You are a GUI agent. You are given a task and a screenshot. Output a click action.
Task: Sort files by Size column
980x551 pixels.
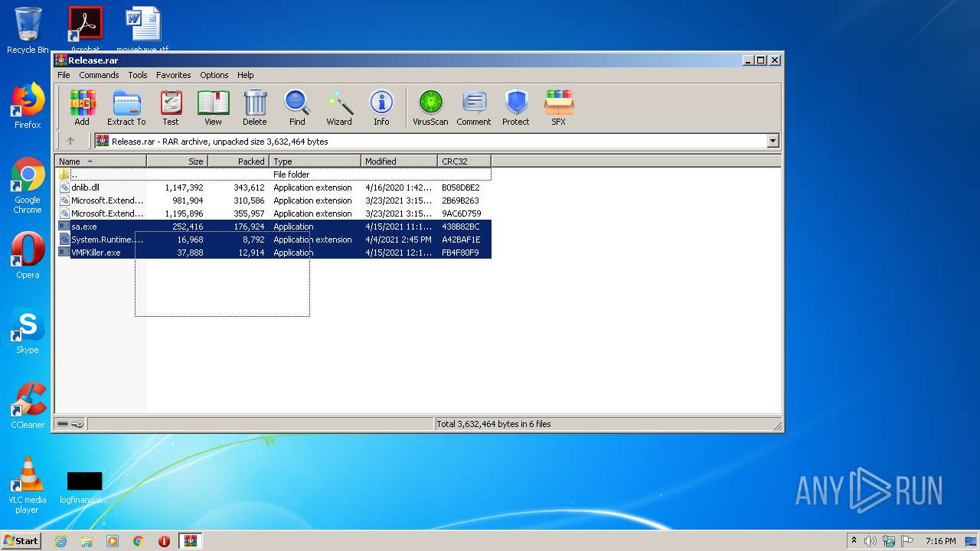pos(177,161)
